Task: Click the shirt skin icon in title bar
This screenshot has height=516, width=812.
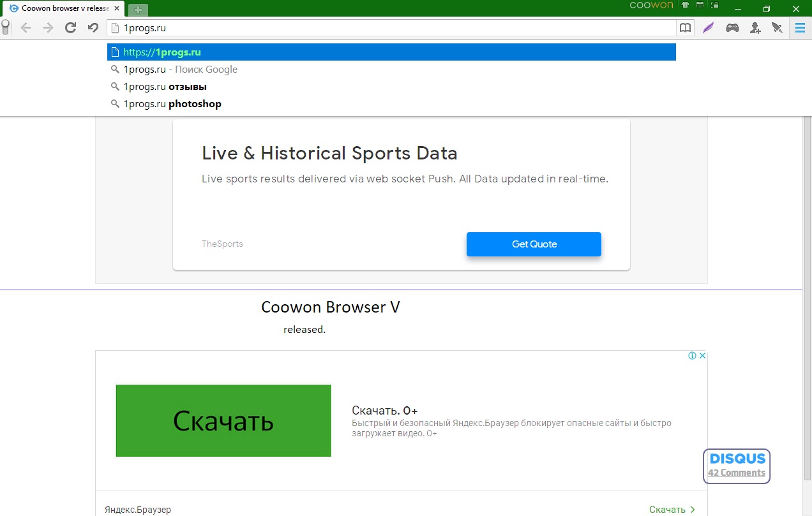Action: (x=685, y=5)
